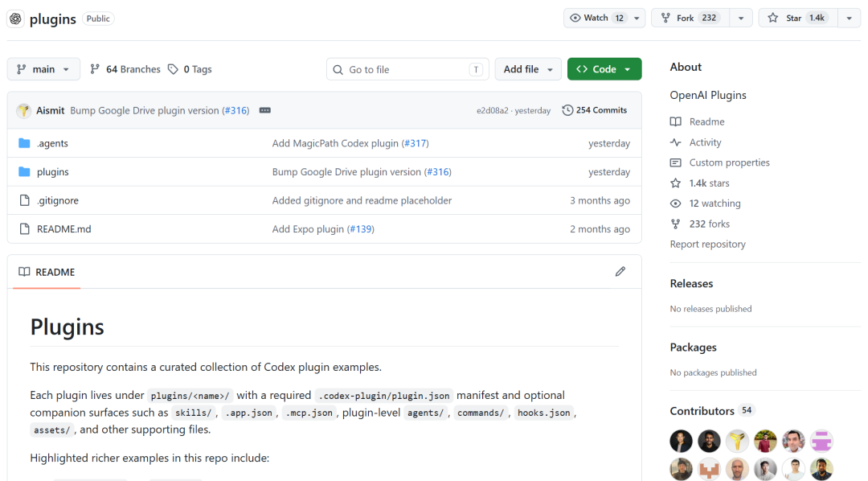Click the note icon beside Custom properties

675,162
